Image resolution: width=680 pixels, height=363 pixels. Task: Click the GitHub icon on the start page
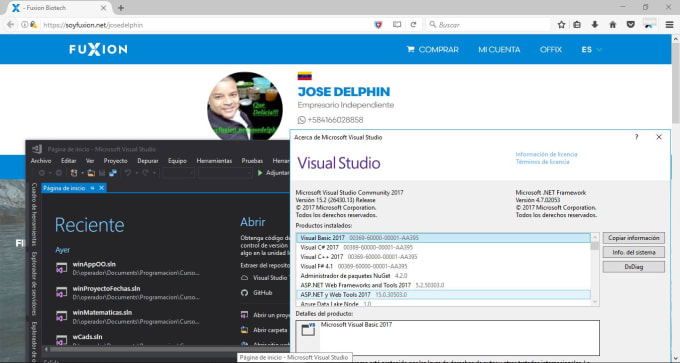pos(245,293)
